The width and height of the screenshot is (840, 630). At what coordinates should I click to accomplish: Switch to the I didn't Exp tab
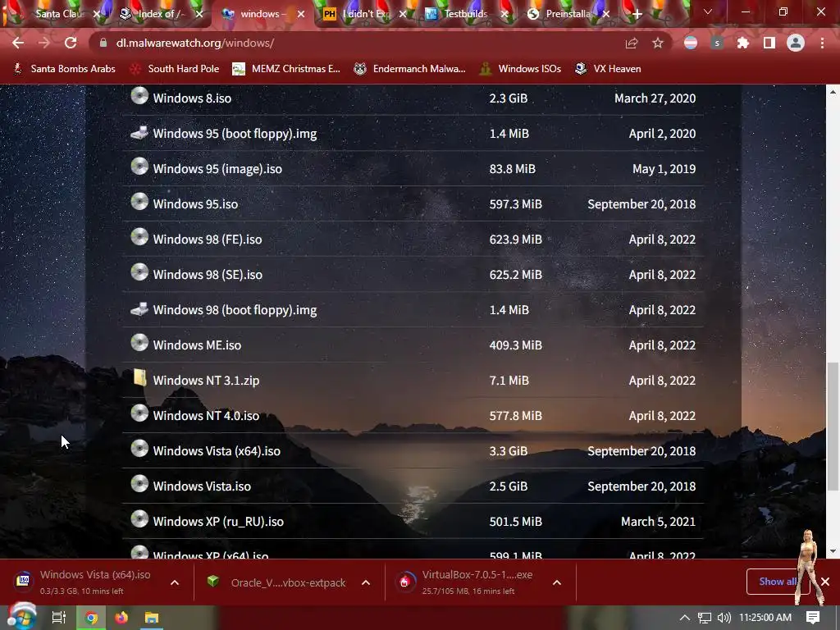[x=364, y=14]
